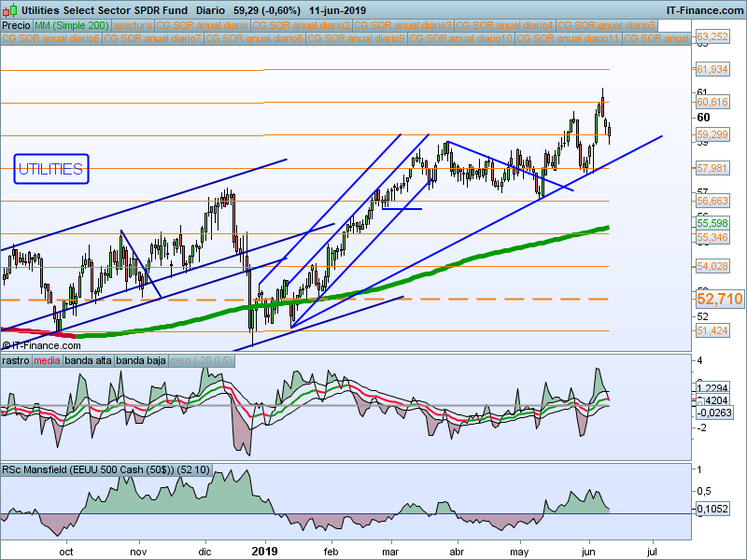The image size is (747, 560).
Task: Click the candlestick chart icon beside the title
Action: 10,9
